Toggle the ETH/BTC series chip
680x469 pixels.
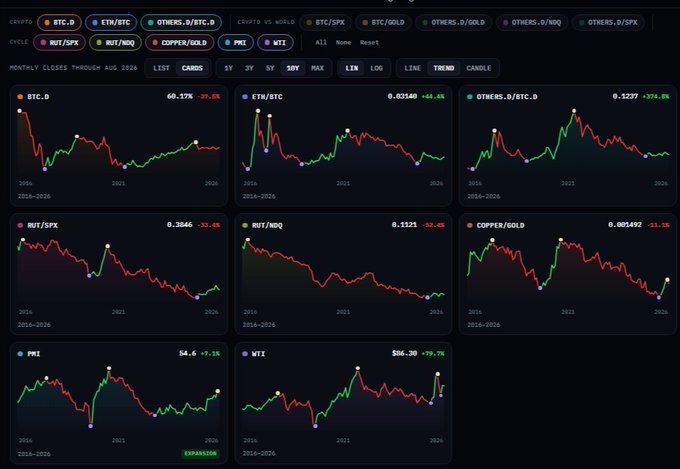point(111,23)
